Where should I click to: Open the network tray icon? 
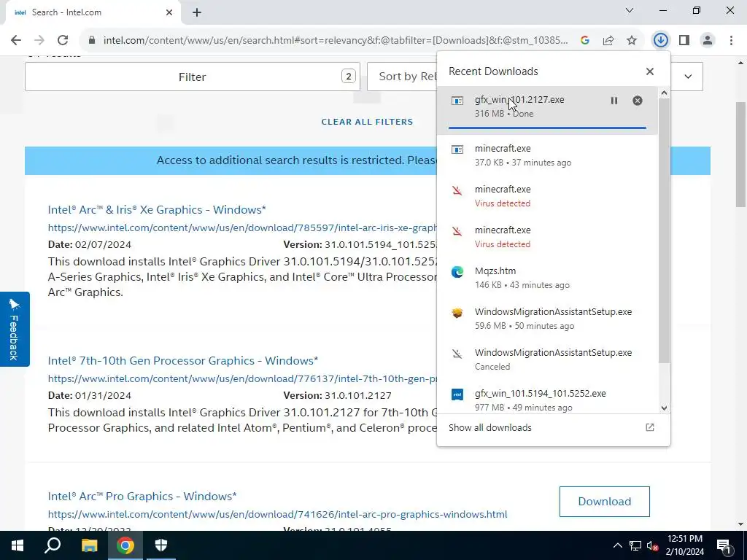635,545
